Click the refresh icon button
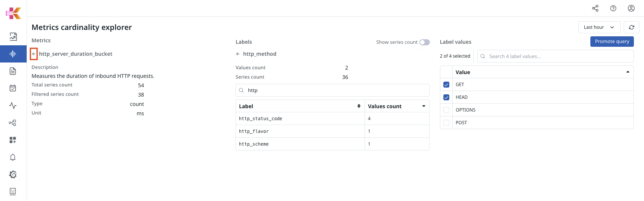644x201 pixels. click(x=632, y=27)
